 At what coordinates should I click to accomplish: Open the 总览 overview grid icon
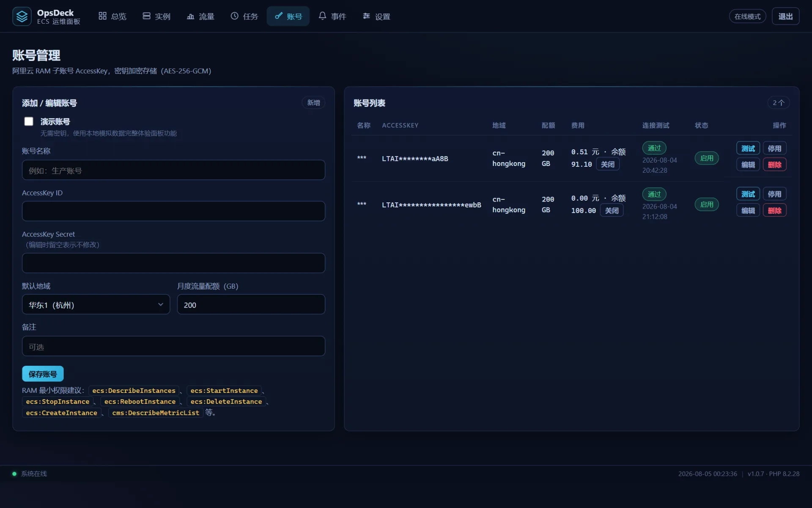102,16
